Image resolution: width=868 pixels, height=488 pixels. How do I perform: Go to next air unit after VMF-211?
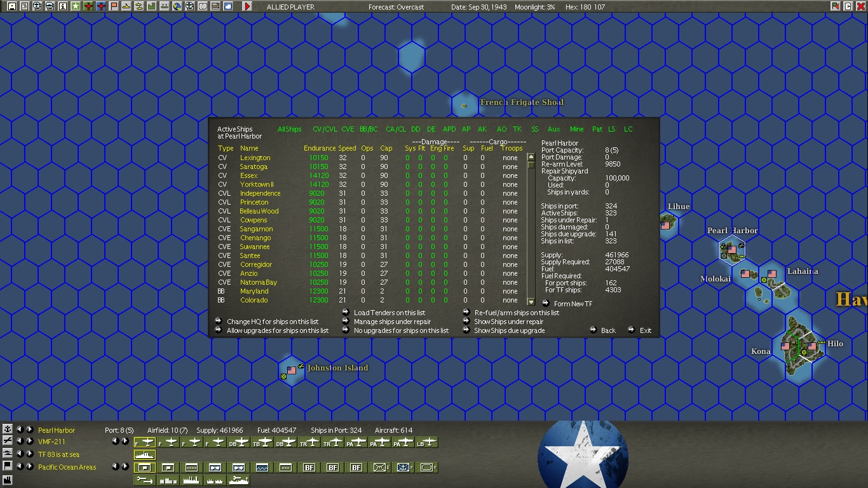point(29,441)
